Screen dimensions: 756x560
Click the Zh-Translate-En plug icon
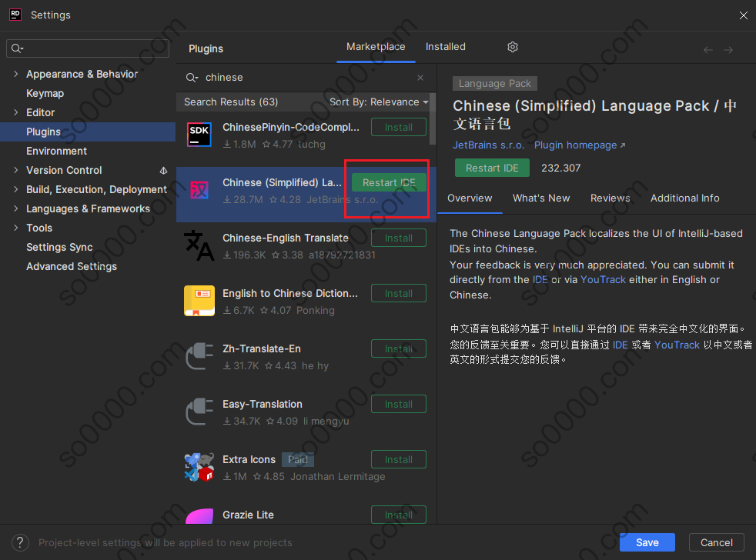click(x=199, y=356)
